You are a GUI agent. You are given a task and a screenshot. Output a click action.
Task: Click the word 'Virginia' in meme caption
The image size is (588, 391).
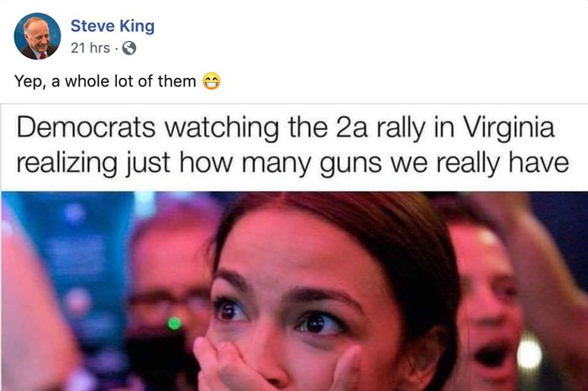click(x=509, y=128)
